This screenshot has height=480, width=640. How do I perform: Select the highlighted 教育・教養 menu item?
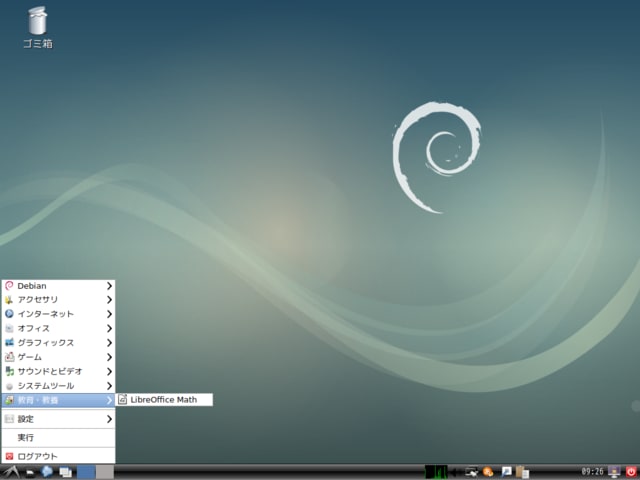pos(58,400)
